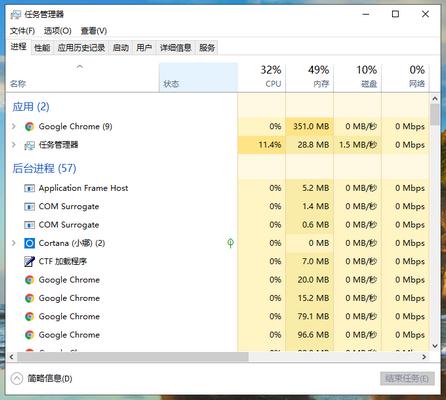
Task: Click the 5.2 MB memory cell
Action: pos(310,188)
